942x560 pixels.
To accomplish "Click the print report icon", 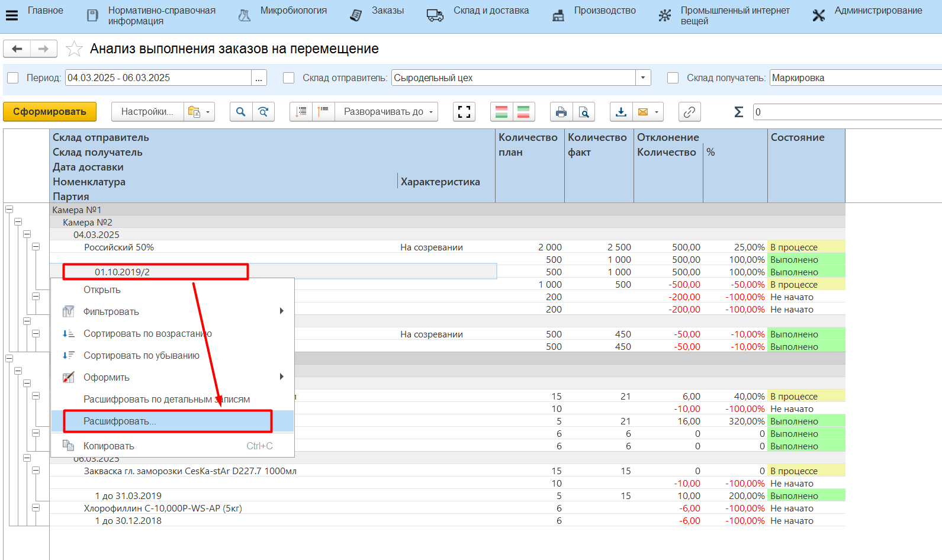I will pyautogui.click(x=561, y=112).
